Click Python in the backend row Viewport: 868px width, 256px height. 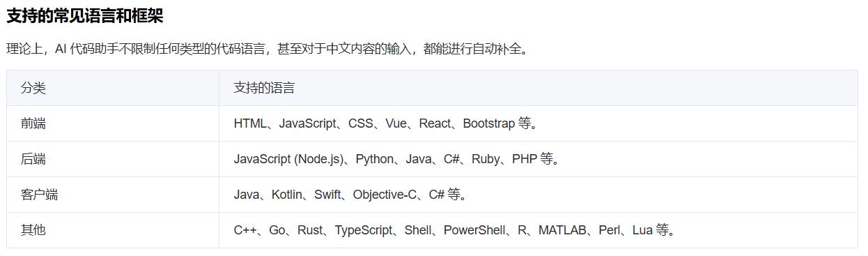(375, 159)
